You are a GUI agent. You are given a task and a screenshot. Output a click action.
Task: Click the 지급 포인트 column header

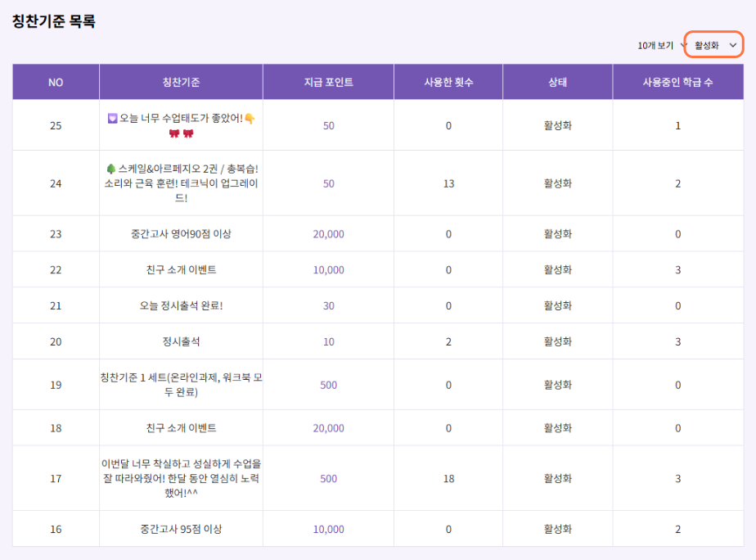328,82
